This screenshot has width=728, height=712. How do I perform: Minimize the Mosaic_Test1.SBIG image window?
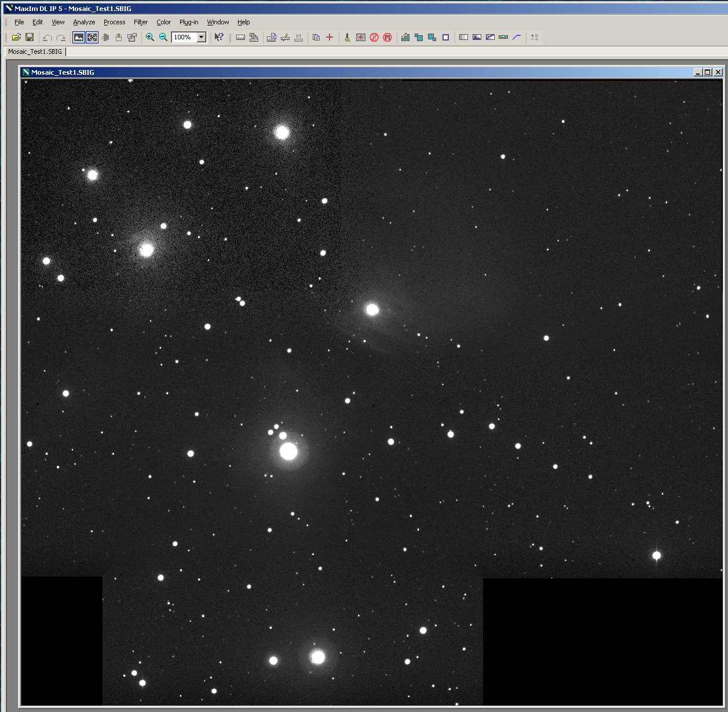[698, 72]
